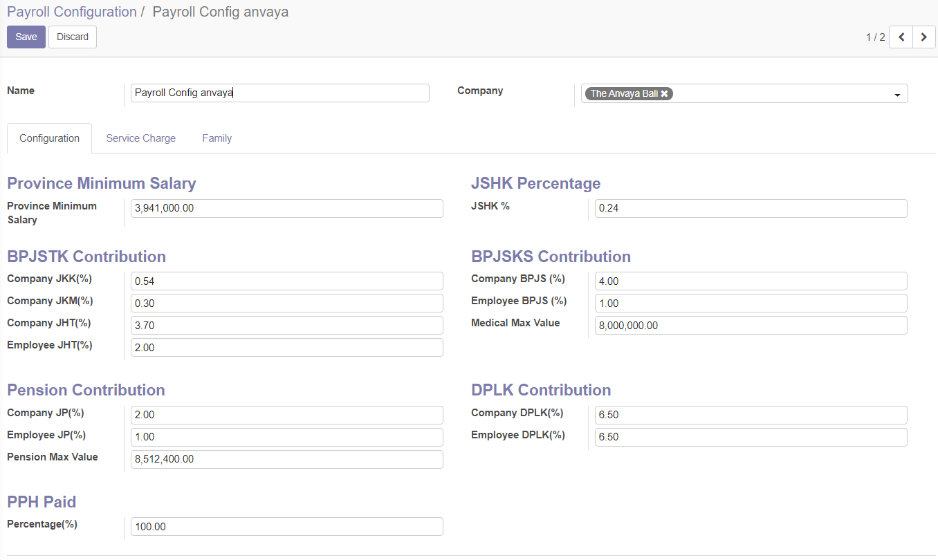Switch to the Service Charge tab
938x560 pixels.
coord(141,138)
